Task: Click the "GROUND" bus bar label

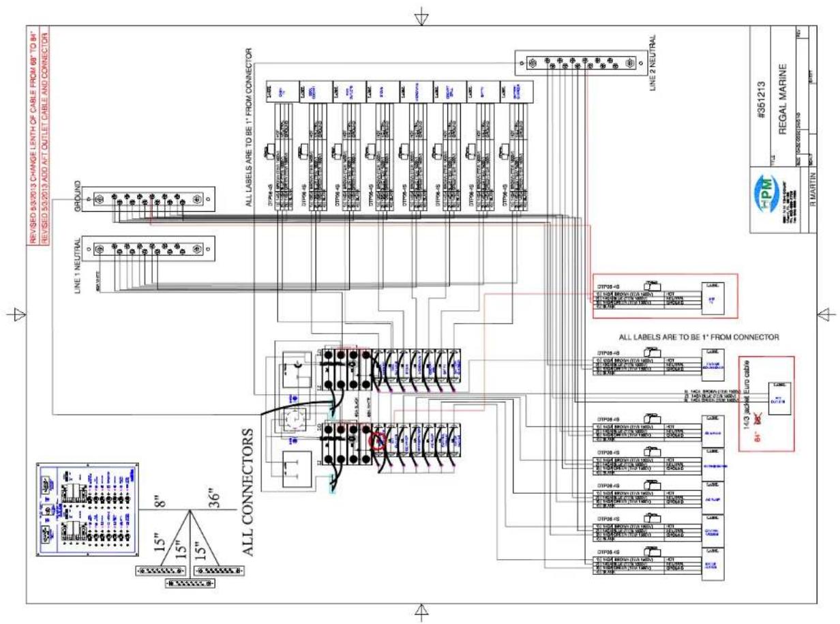Action: pyautogui.click(x=77, y=197)
